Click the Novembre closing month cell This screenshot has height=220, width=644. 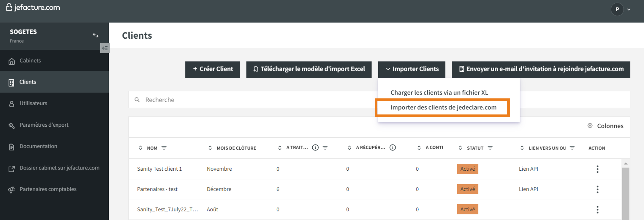[x=219, y=169]
